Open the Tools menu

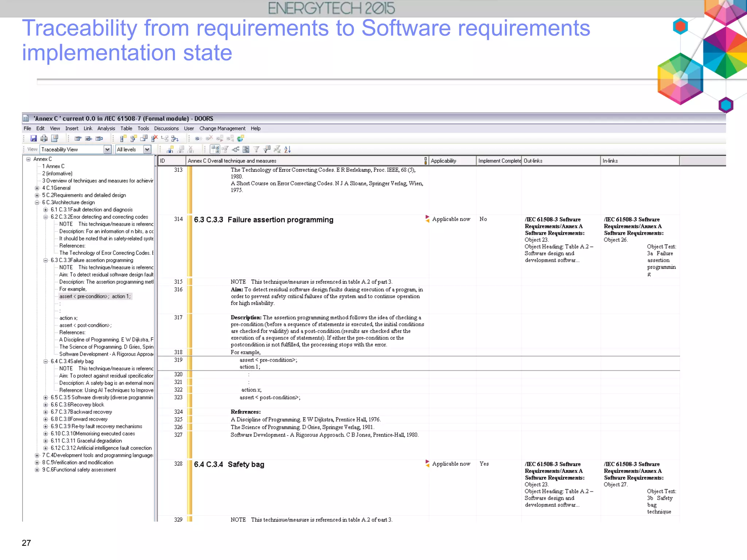(143, 128)
